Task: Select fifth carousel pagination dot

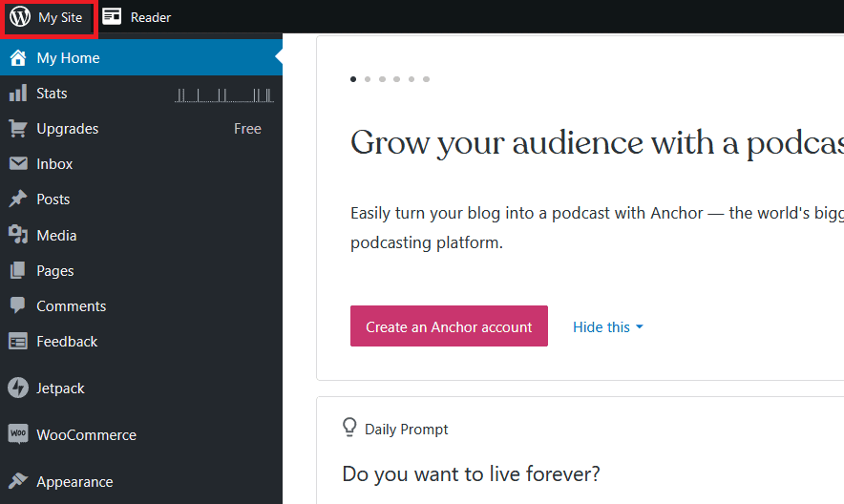Action: click(411, 79)
